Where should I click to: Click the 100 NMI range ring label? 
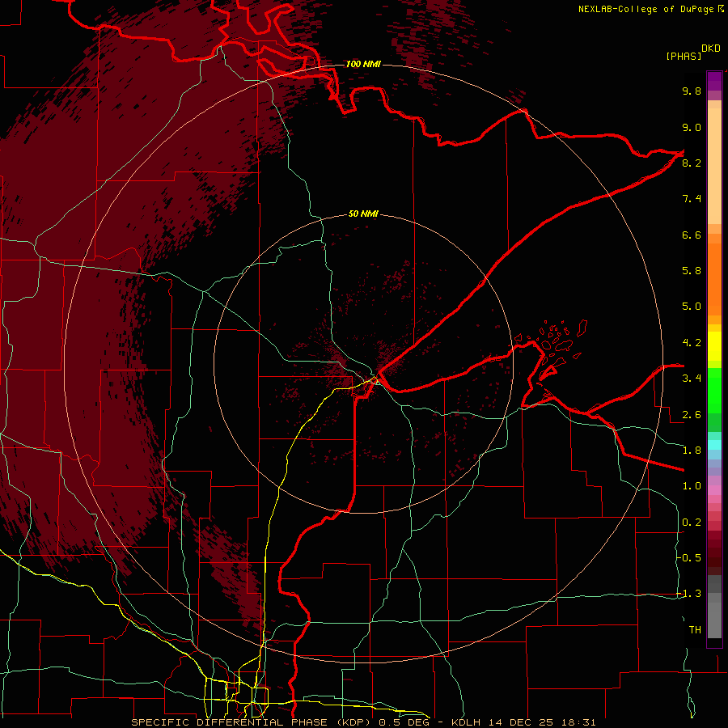coord(363,64)
